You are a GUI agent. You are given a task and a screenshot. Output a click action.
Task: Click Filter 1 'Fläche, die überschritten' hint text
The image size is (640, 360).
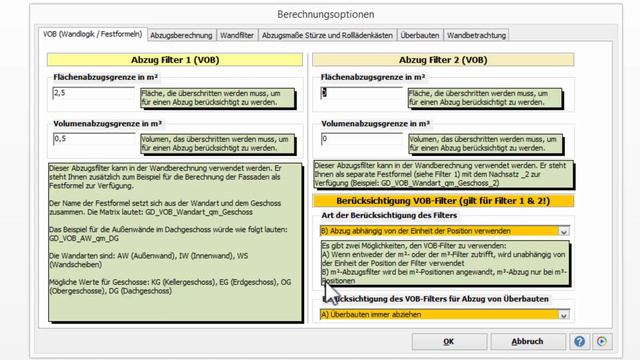[x=217, y=98]
